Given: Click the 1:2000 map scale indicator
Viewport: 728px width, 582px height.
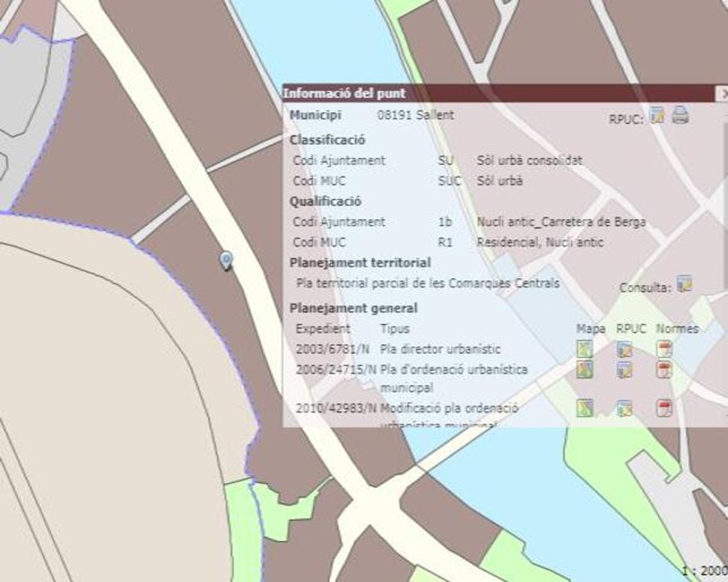Looking at the screenshot, I should 704,571.
